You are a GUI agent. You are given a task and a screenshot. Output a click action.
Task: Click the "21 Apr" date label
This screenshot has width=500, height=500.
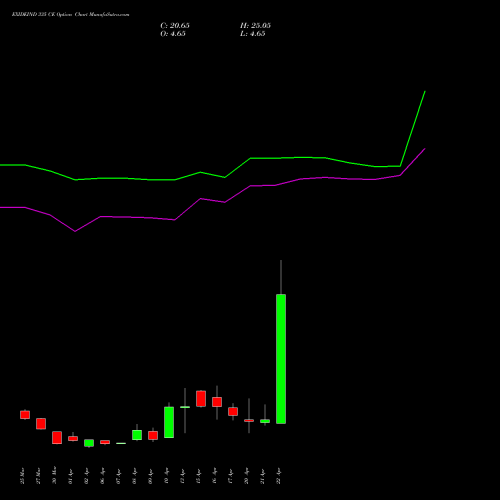click(x=262, y=476)
